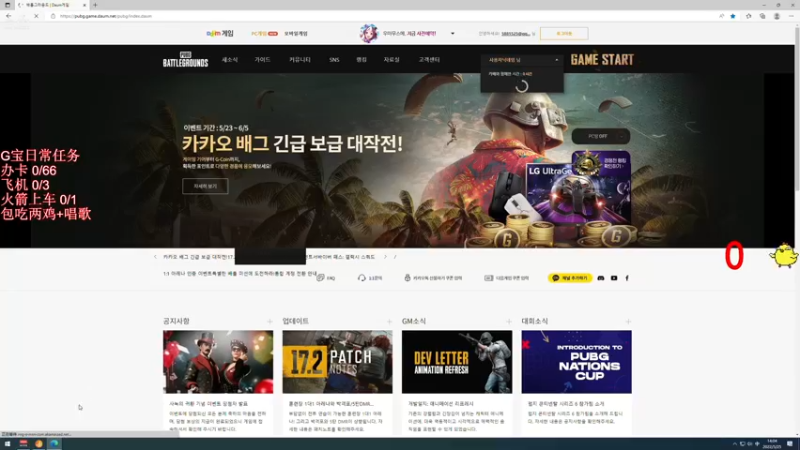
Task: Click the orange app icon in taskbar
Action: pyautogui.click(x=39, y=443)
